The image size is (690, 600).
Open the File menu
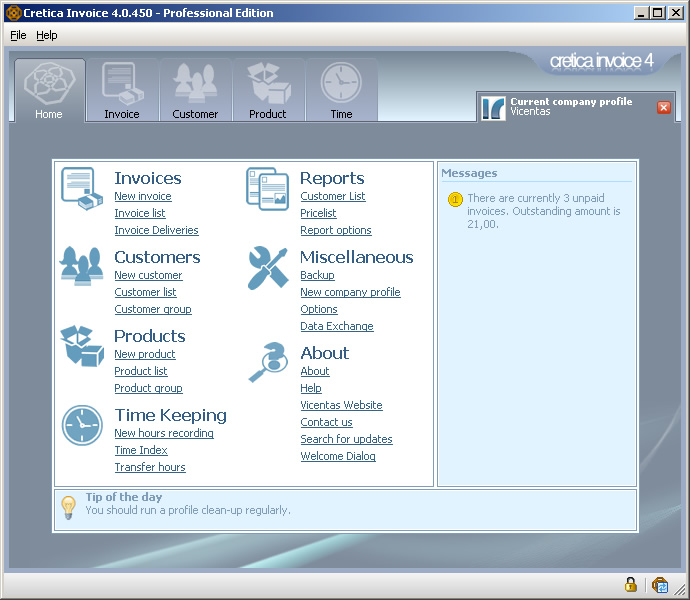point(18,35)
